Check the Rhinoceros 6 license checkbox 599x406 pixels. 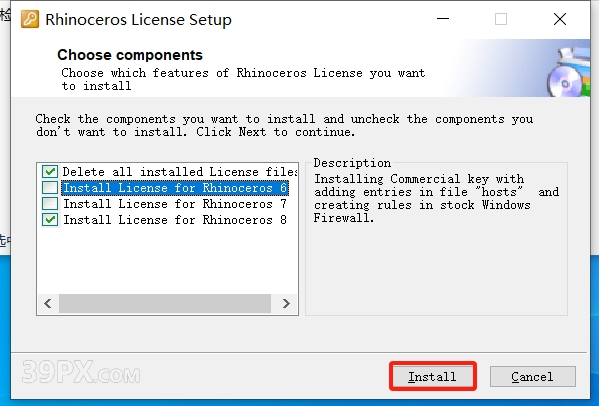pos(50,188)
